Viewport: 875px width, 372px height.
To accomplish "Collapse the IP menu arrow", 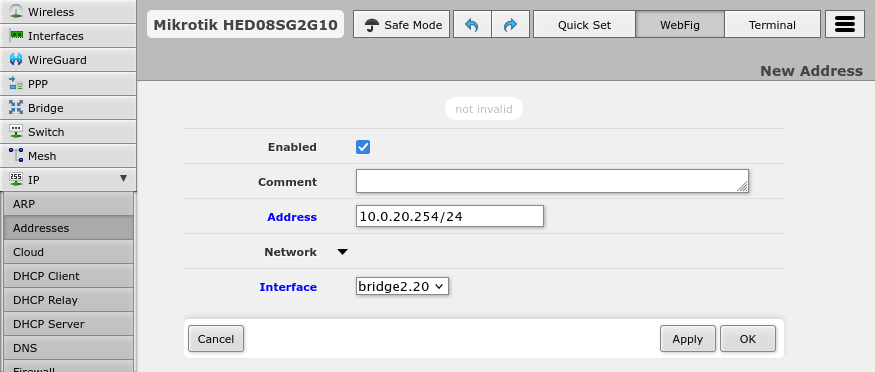I will click(123, 178).
